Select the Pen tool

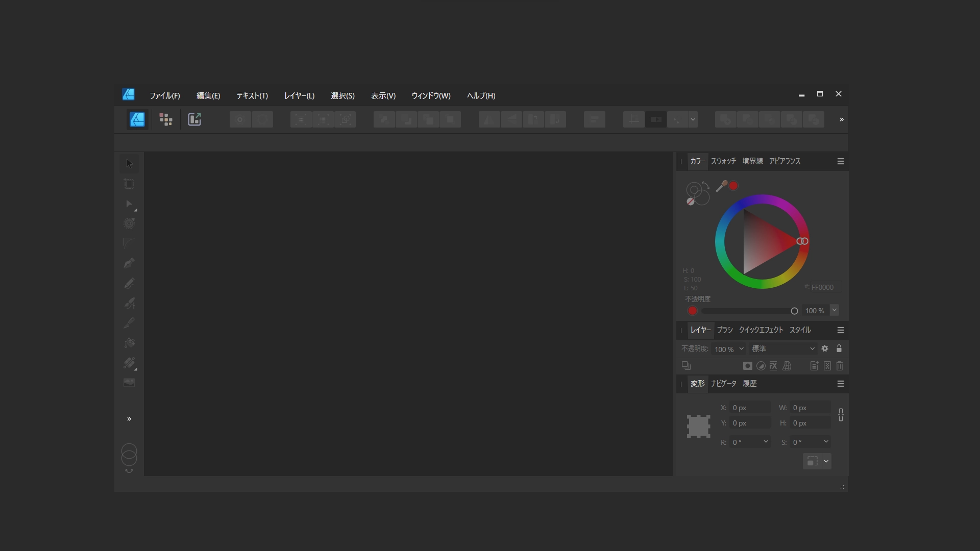[x=129, y=263]
